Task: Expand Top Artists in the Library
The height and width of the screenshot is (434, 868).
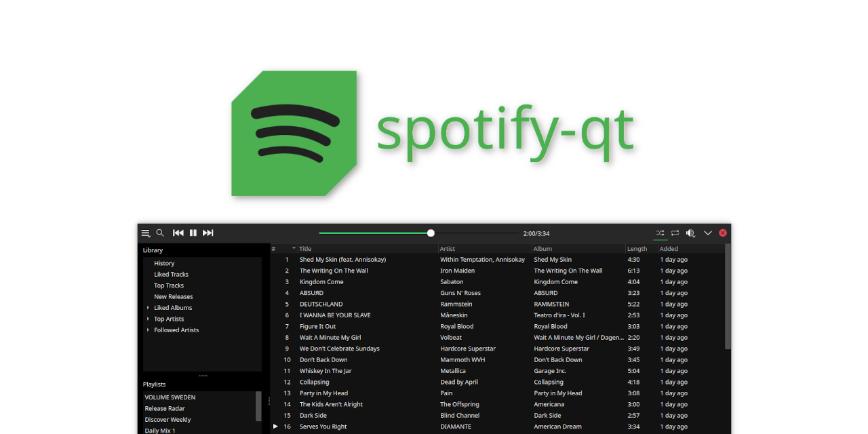Action: (x=148, y=319)
